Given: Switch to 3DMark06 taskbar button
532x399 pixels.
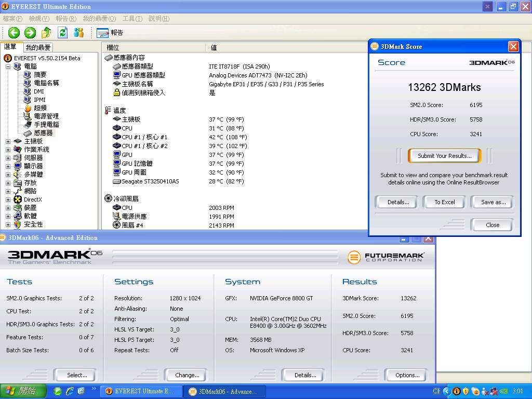Looking at the screenshot, I should point(224,392).
